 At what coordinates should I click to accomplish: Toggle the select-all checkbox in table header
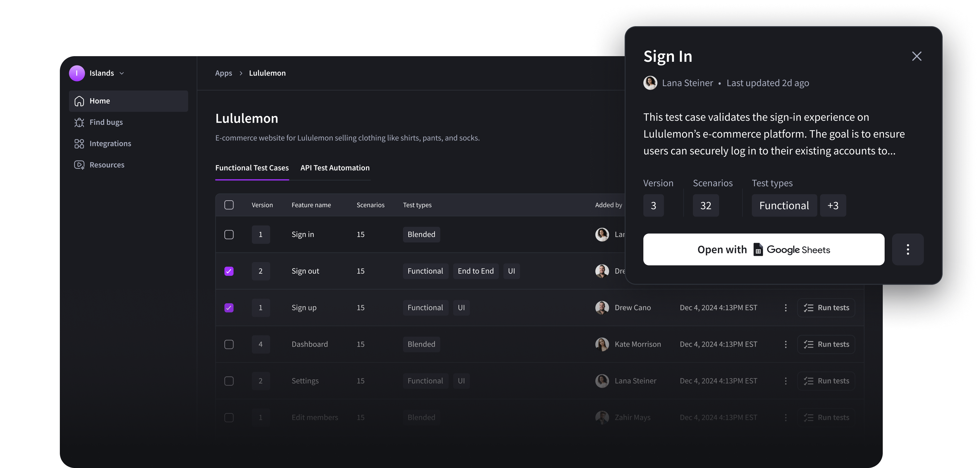tap(229, 204)
